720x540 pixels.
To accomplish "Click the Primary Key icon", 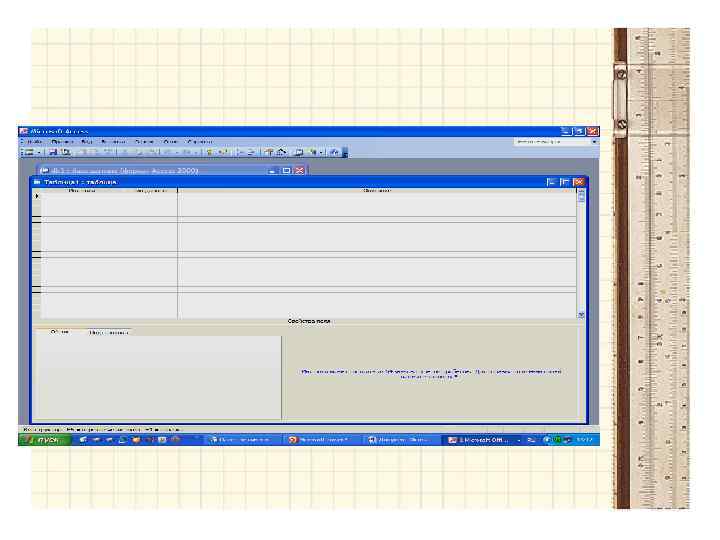I will (210, 152).
